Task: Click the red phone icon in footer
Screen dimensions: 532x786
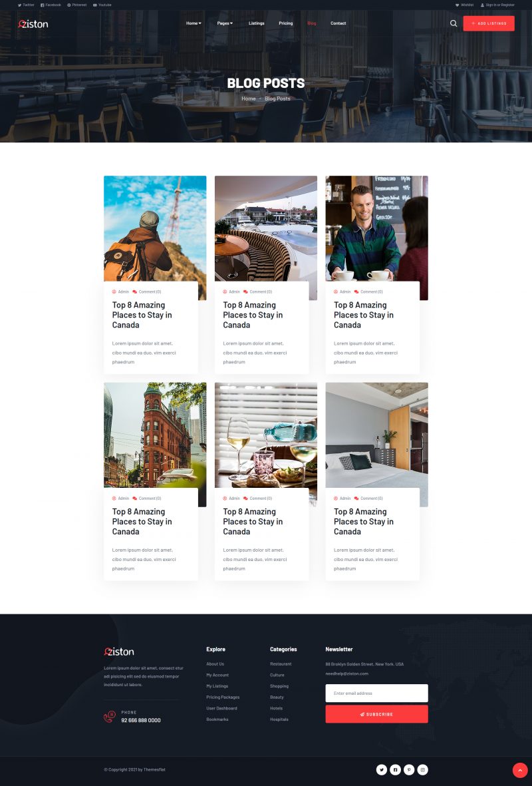Action: click(110, 717)
